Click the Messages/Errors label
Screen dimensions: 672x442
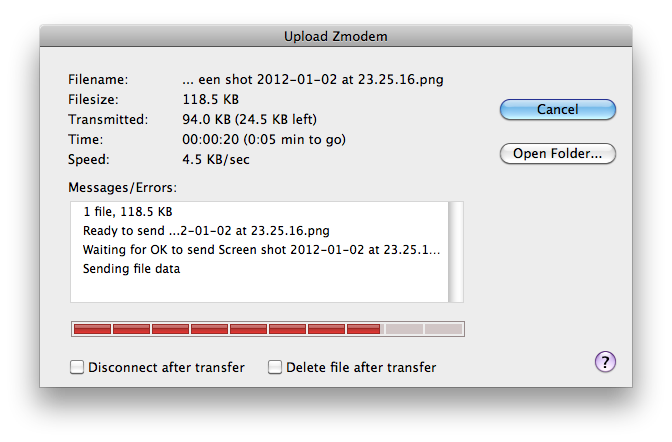coord(122,188)
